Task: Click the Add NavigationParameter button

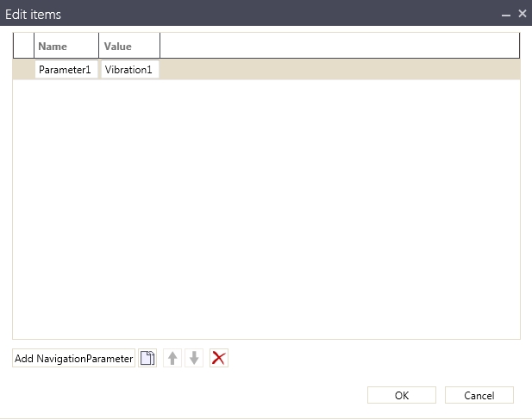Action: coord(74,359)
